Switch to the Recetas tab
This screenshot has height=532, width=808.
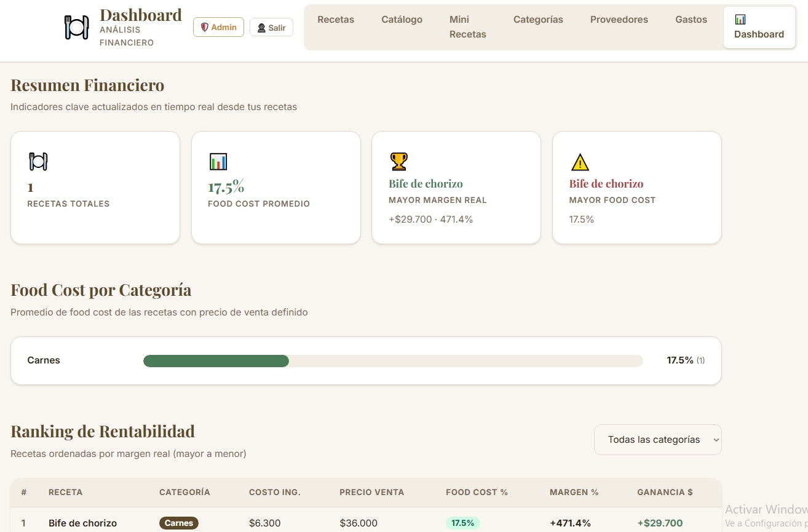[336, 19]
